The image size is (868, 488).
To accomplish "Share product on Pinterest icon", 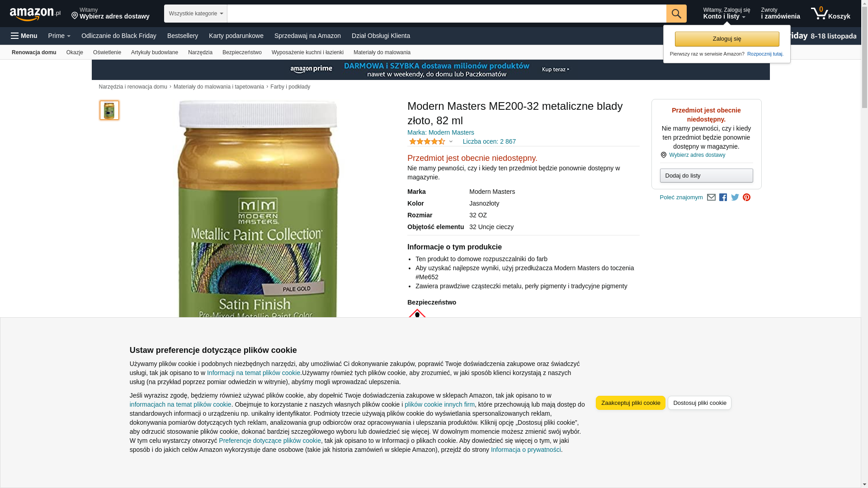I will (746, 197).
